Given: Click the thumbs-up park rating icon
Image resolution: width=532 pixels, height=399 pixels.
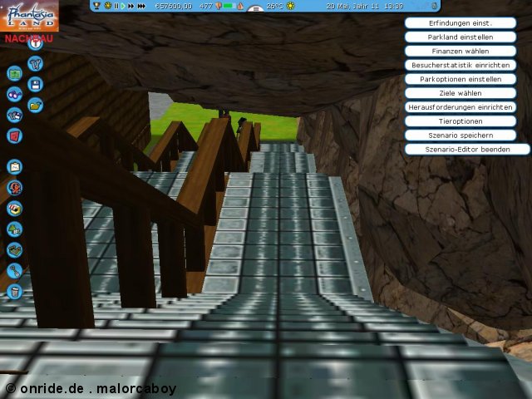Looking at the screenshot, I should coord(240,6).
